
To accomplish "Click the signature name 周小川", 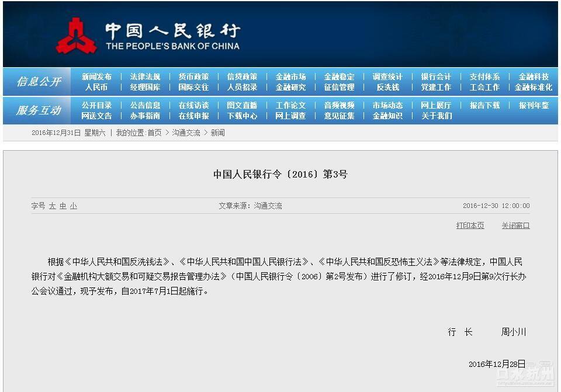I will pyautogui.click(x=514, y=332).
